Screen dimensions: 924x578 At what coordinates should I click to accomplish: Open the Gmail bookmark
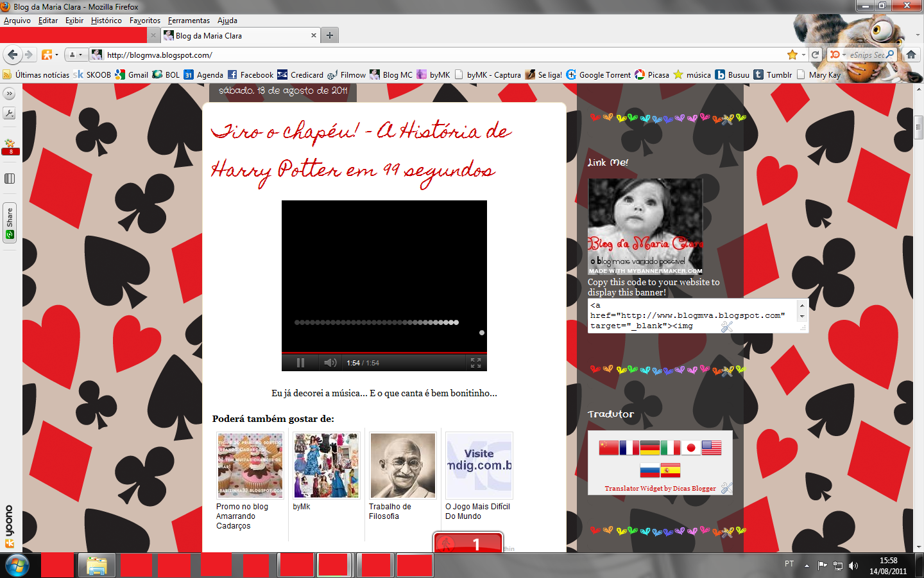click(x=132, y=74)
